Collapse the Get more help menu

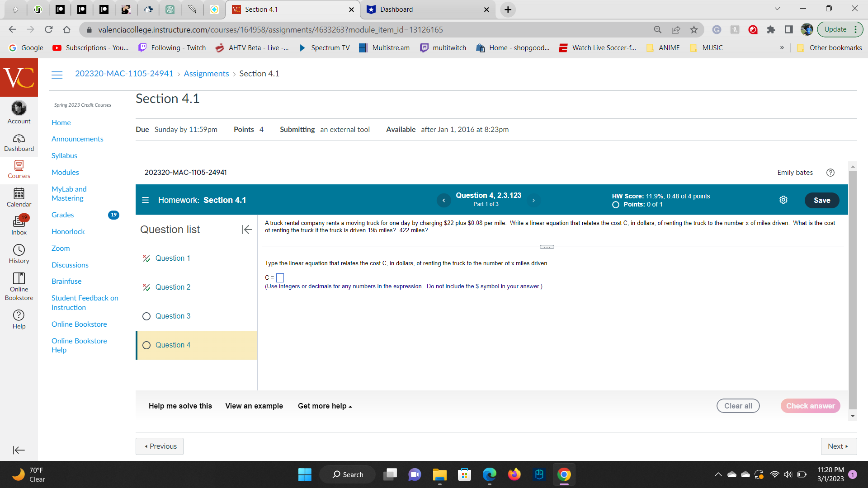coord(325,406)
